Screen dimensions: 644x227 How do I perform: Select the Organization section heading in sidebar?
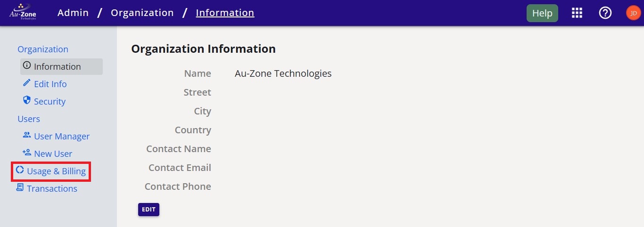[43, 49]
